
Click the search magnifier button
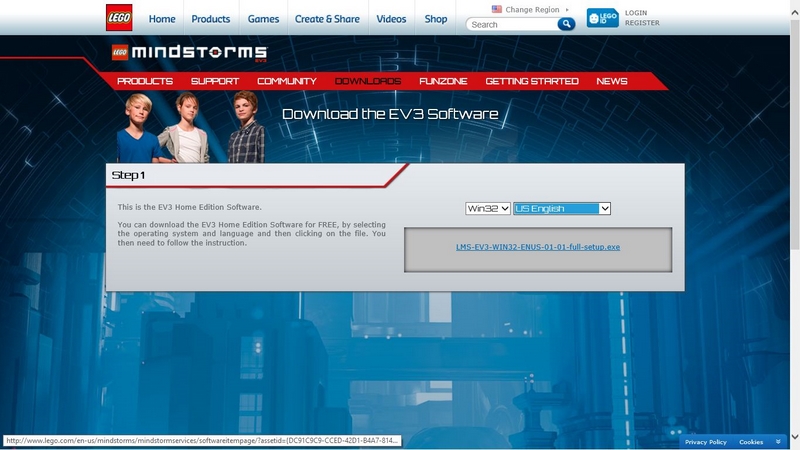point(566,24)
